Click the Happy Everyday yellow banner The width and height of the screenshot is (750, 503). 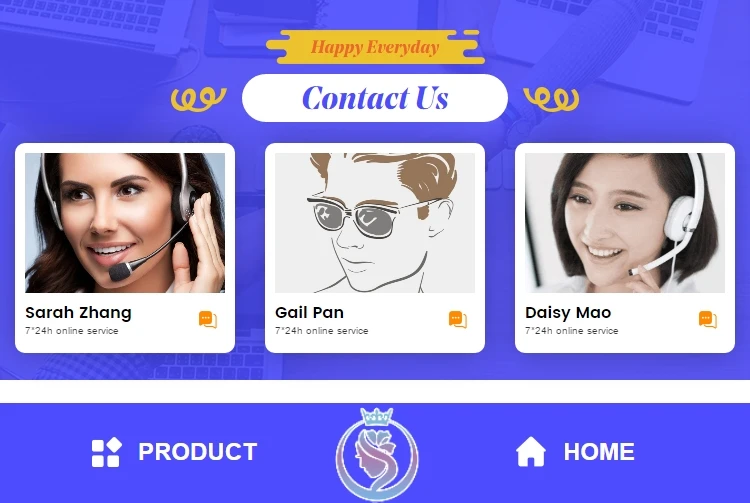coord(375,47)
